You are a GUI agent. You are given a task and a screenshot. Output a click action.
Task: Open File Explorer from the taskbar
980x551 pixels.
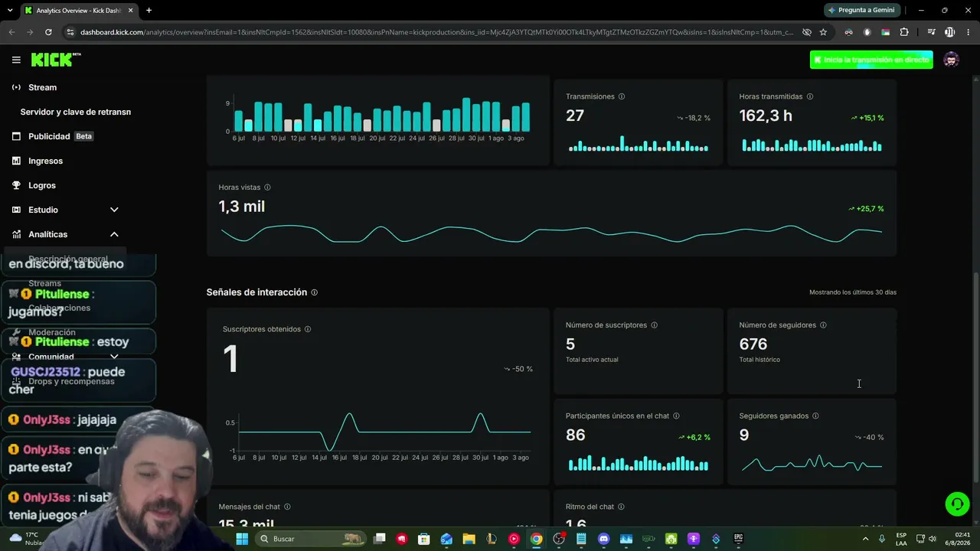pyautogui.click(x=469, y=539)
